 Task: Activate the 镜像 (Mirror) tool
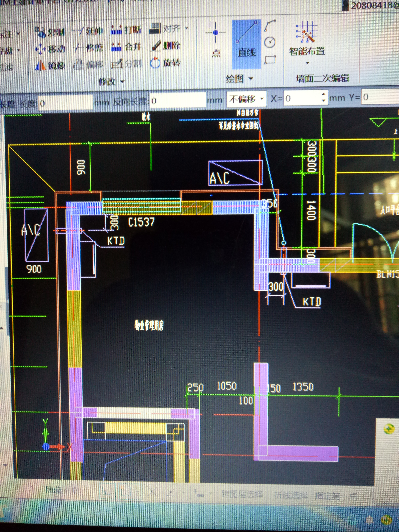[50, 66]
